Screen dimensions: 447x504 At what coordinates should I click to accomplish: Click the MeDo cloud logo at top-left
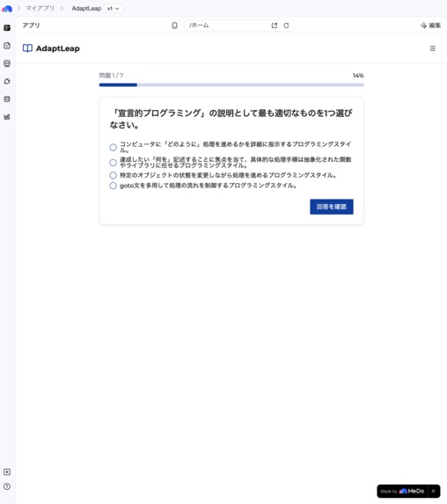[7, 9]
